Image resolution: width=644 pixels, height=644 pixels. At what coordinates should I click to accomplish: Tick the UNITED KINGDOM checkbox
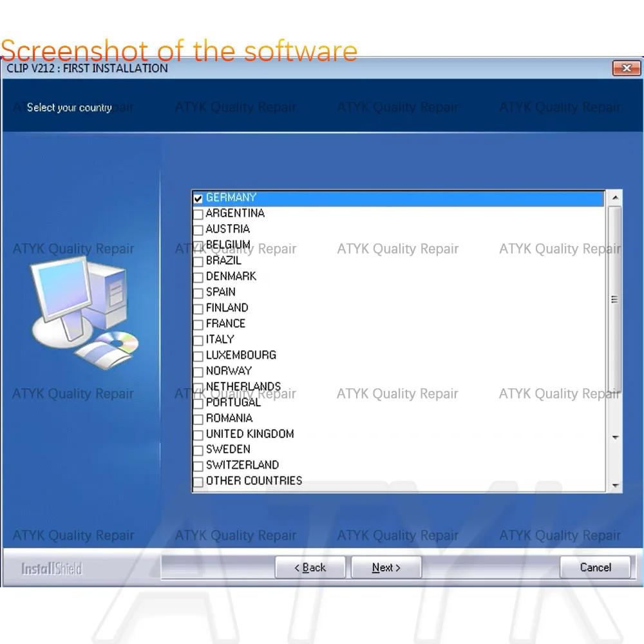198,435
